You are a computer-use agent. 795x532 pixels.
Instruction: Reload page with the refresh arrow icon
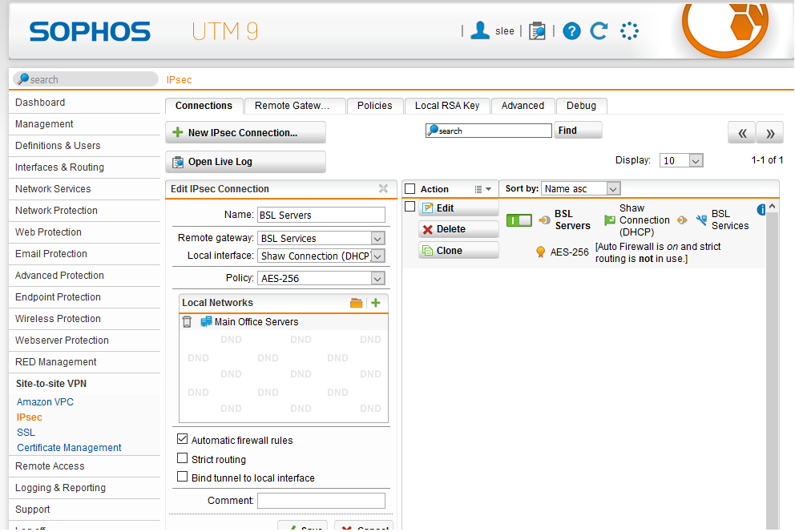point(599,31)
